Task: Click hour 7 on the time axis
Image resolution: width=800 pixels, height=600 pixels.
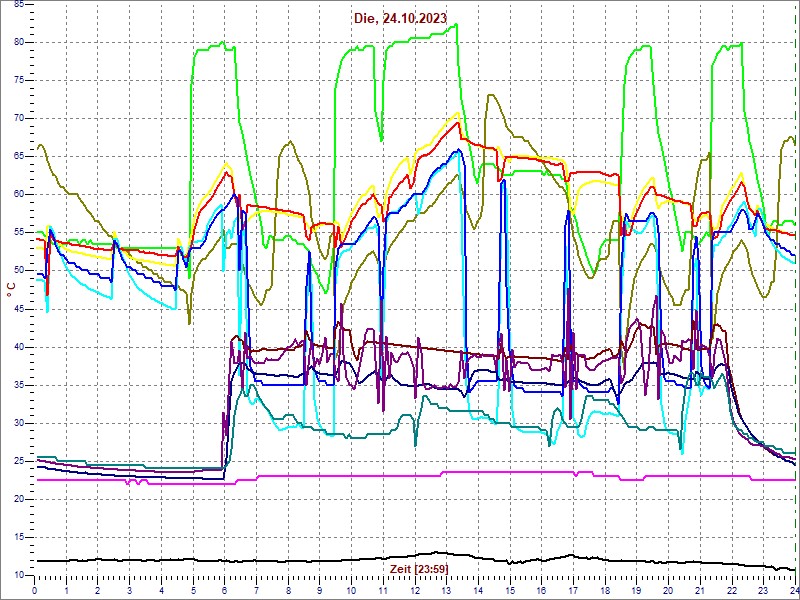Action: 256,590
